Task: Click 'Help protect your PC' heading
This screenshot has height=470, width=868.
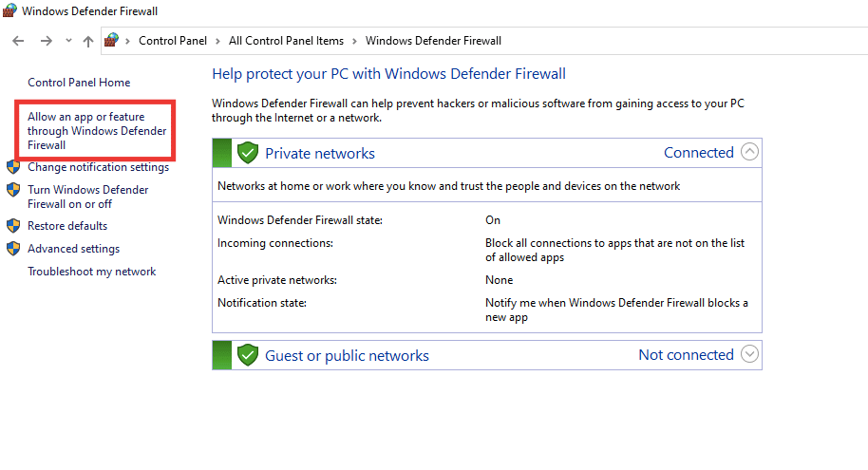Action: coord(388,74)
